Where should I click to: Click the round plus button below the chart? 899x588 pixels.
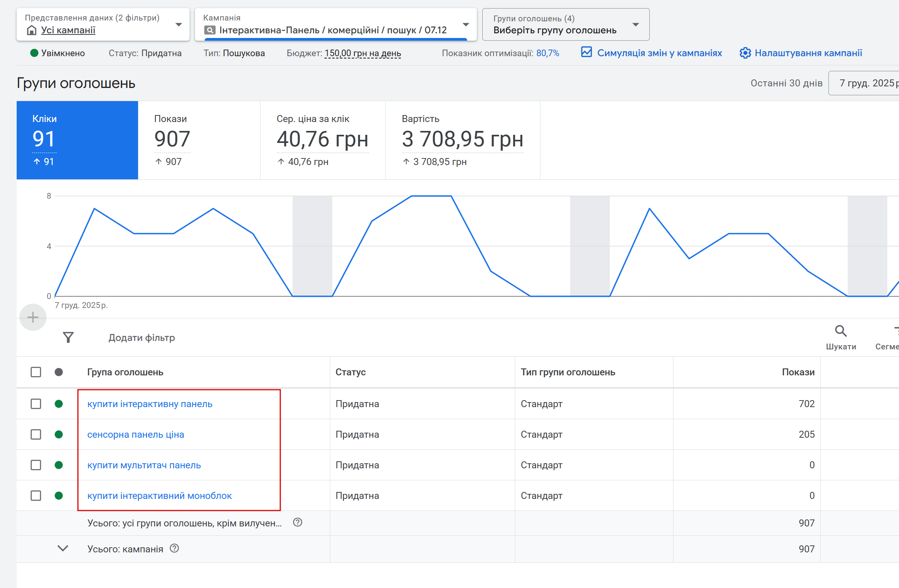point(33,318)
